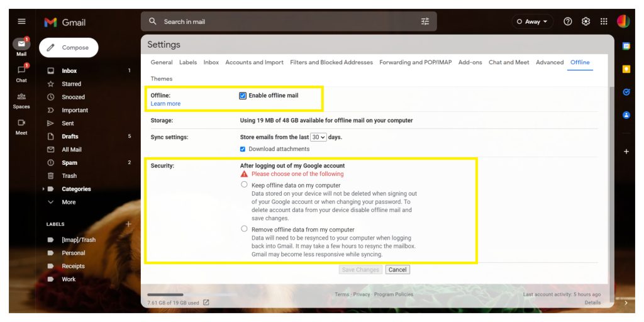Viewport: 644px width, 322px height.
Task: Open the Spam folder
Action: [x=69, y=163]
